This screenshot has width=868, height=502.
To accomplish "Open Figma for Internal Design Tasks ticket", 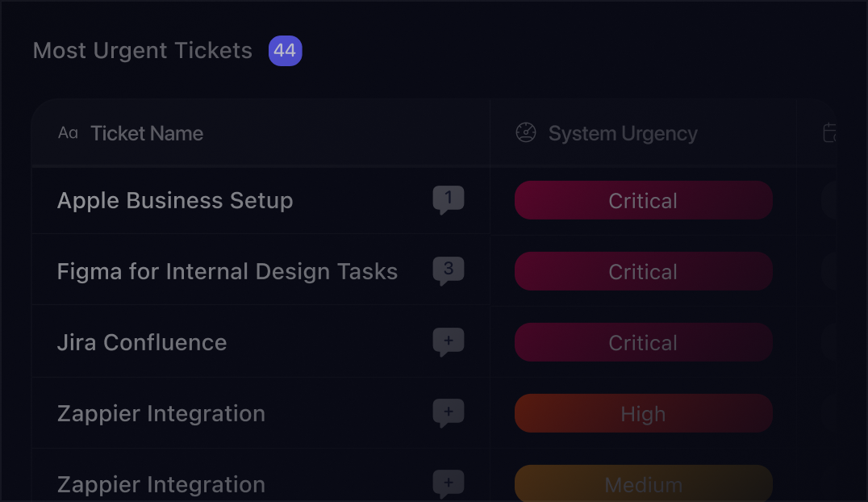I will point(227,271).
